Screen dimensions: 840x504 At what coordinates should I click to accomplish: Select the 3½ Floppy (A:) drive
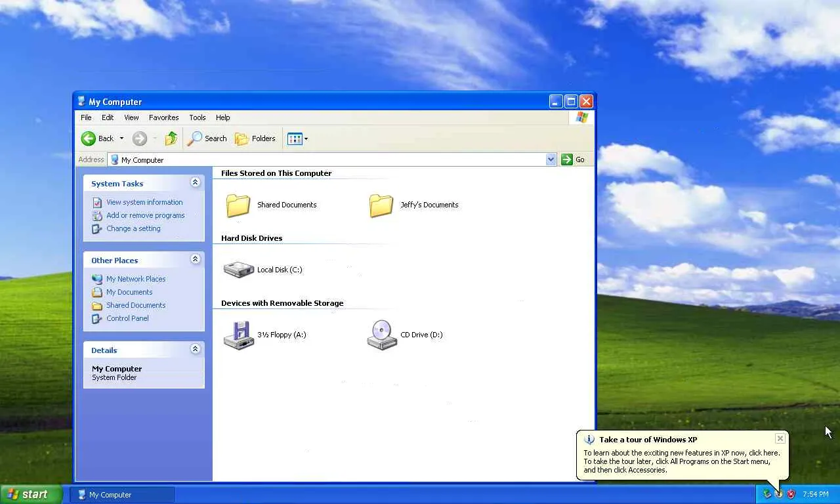[265, 335]
